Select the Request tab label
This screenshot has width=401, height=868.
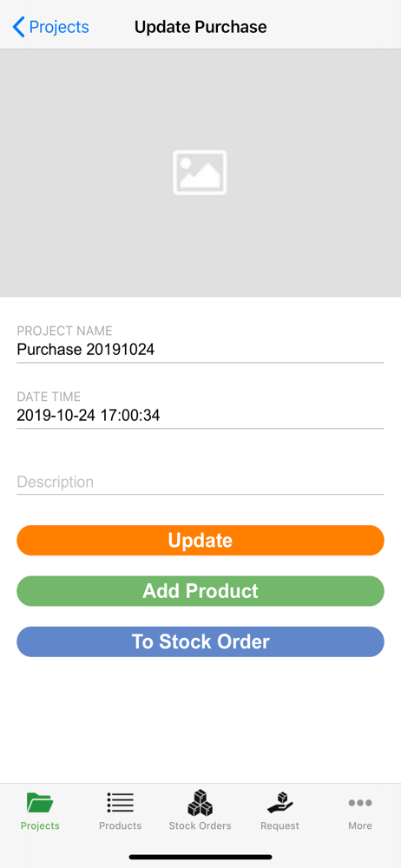pyautogui.click(x=279, y=826)
